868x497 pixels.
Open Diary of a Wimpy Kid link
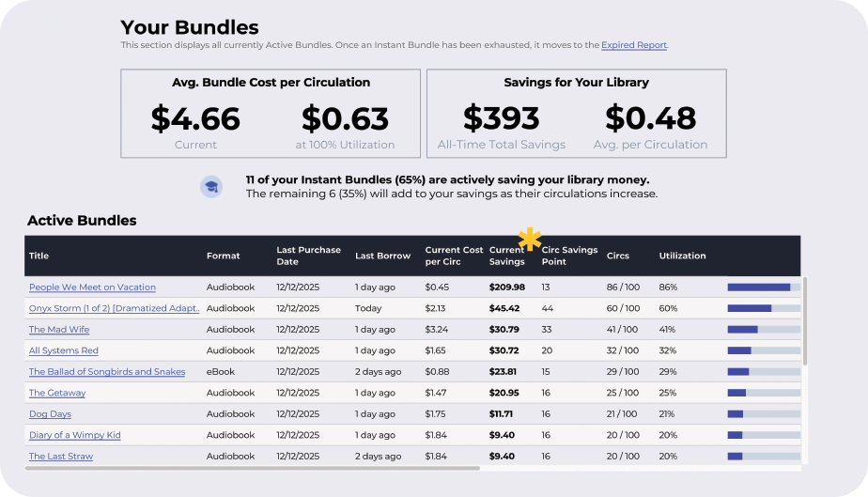[x=74, y=435]
